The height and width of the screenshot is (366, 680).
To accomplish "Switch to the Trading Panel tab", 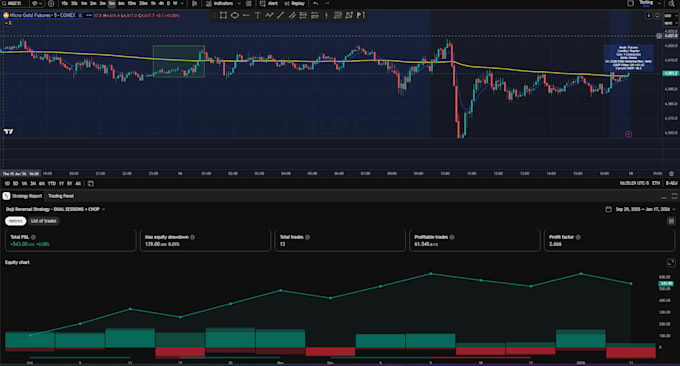I will coord(61,196).
